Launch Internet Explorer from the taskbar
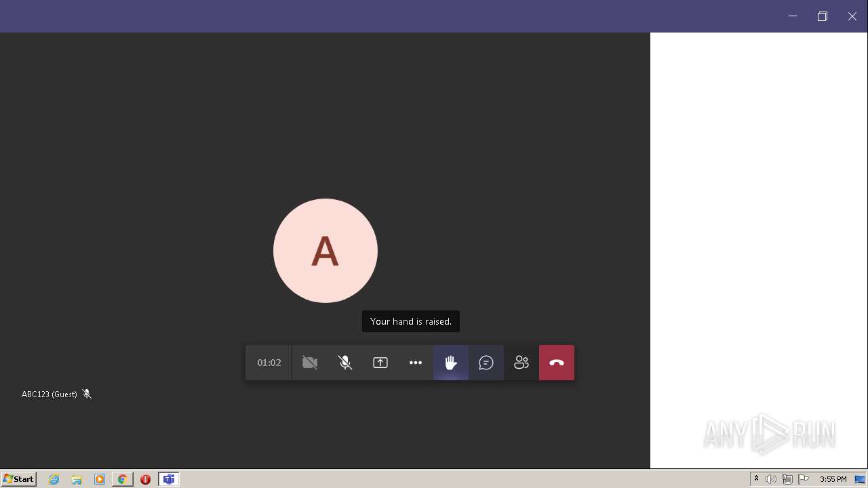Viewport: 868px width, 488px height. pos(54,479)
